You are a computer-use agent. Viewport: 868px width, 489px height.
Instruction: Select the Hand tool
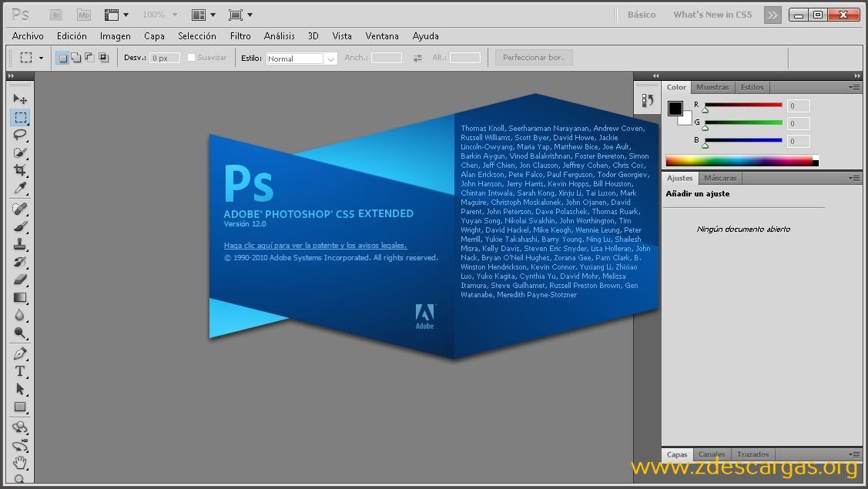20,462
